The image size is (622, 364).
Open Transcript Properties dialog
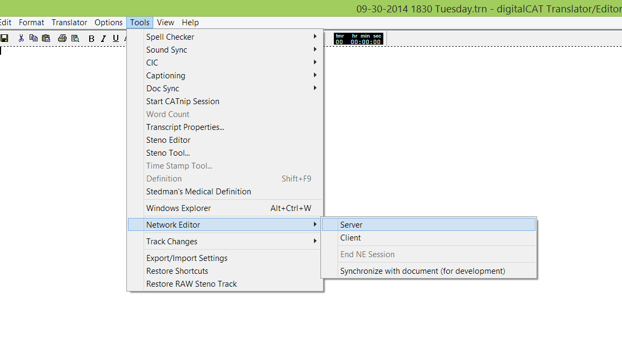coord(185,127)
